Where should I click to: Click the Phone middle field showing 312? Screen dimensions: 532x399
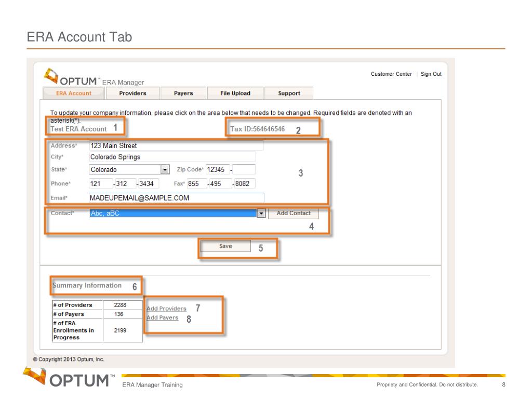[126, 183]
